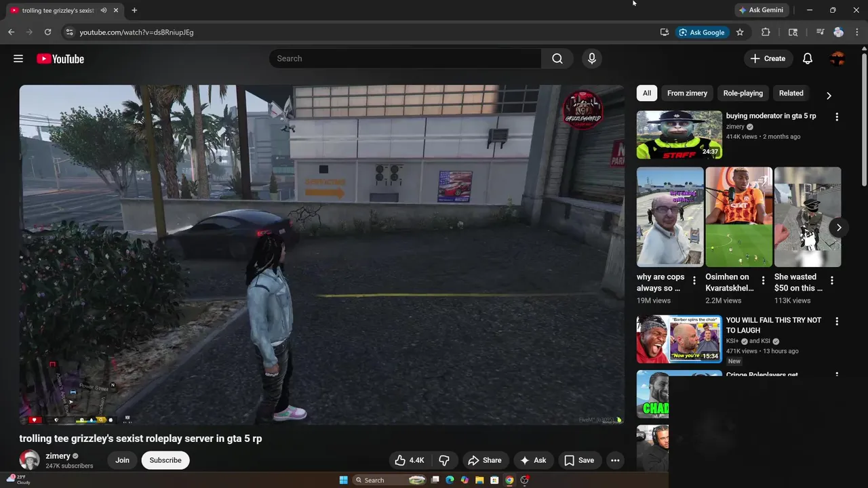
Task: Show more filter chips with right arrow
Action: pos(828,96)
